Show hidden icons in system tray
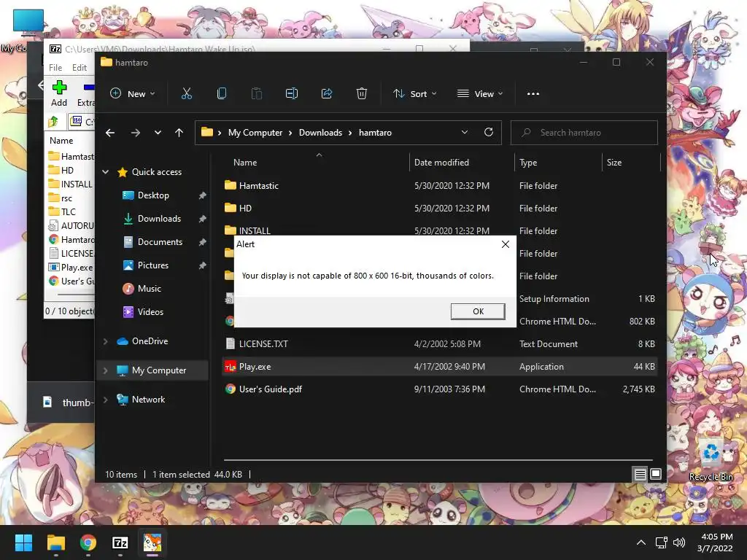The height and width of the screenshot is (560, 747). [x=641, y=542]
